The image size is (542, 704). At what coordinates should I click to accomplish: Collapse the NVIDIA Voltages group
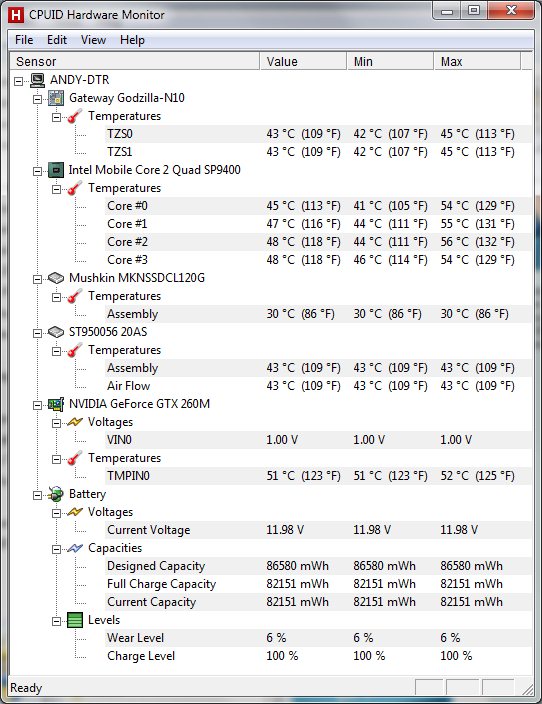point(57,423)
